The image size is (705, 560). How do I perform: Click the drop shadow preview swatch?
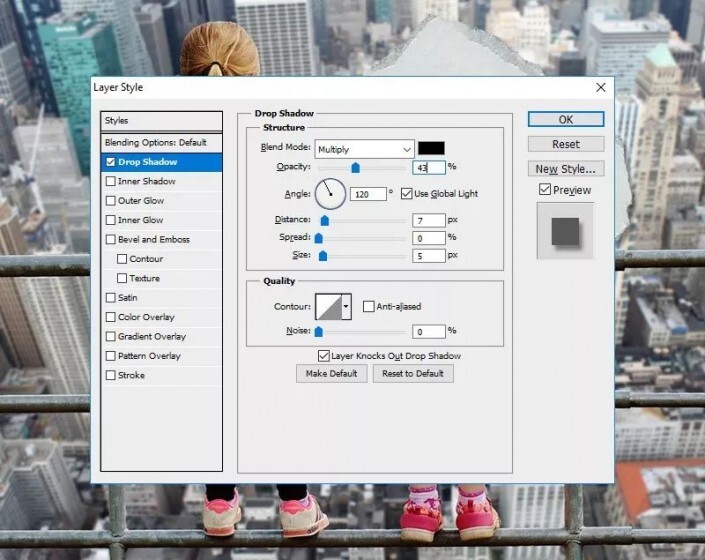click(x=565, y=229)
